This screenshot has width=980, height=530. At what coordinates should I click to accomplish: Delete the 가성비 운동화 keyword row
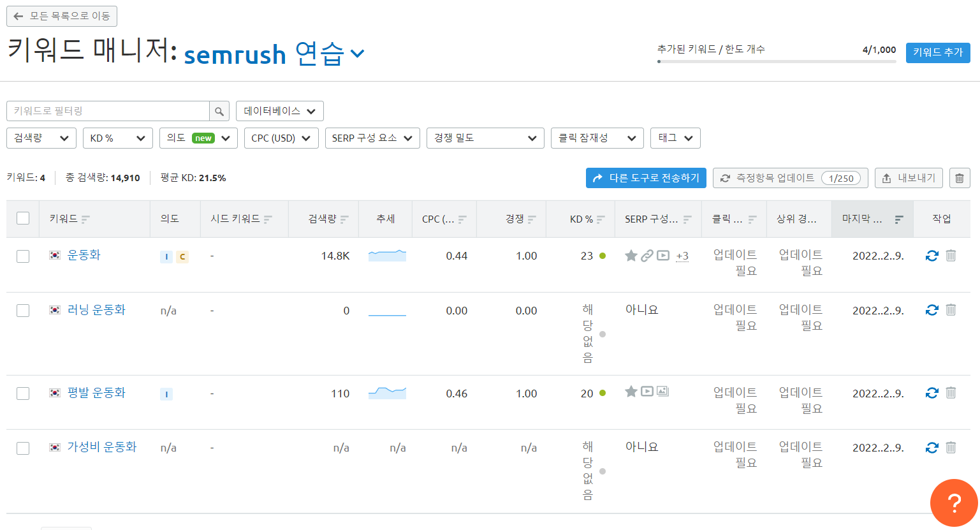tap(951, 448)
